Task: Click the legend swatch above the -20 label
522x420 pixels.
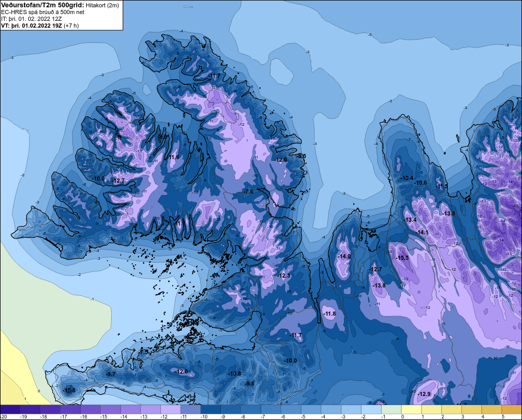Action: coord(10,410)
